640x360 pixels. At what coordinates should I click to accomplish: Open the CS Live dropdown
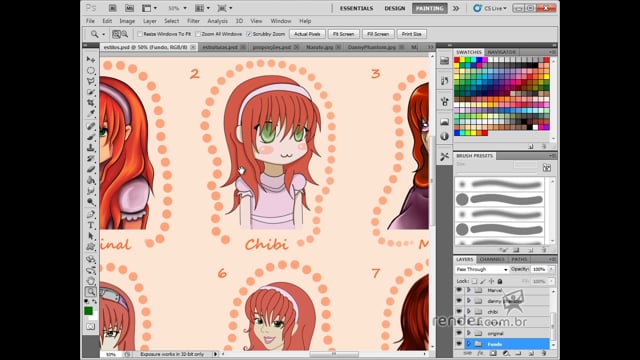[x=490, y=8]
